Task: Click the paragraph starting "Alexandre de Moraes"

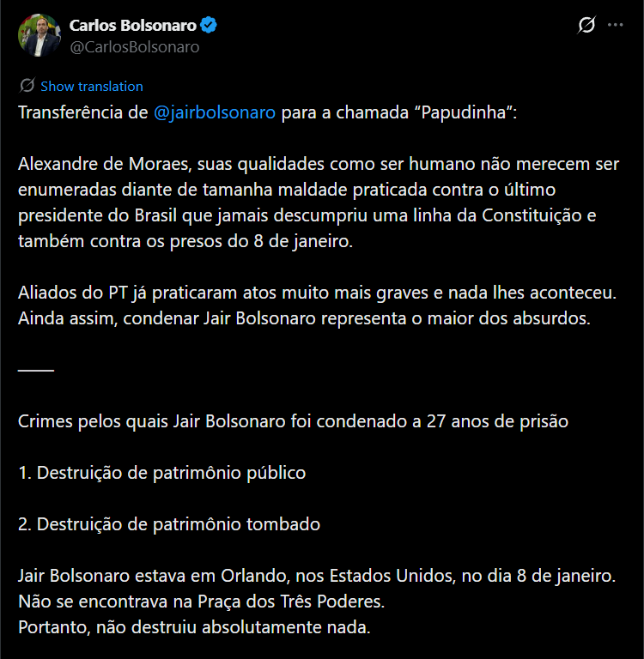Action: click(307, 203)
